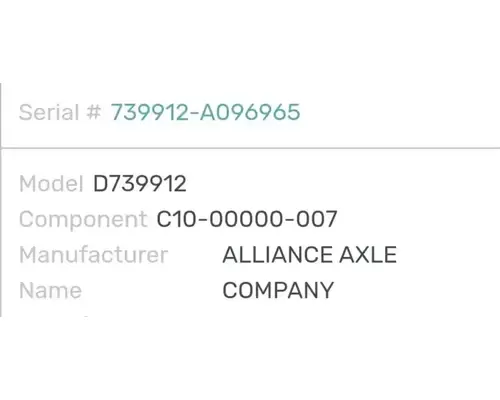Click the 007 ending of component code
This screenshot has width=500, height=400.
316,219
